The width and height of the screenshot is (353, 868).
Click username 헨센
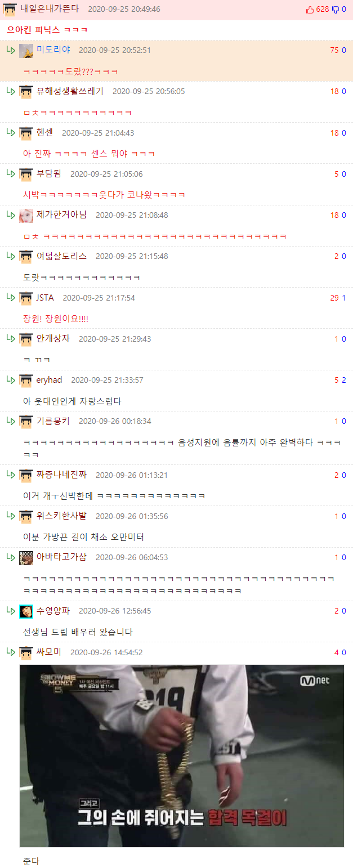pos(45,133)
